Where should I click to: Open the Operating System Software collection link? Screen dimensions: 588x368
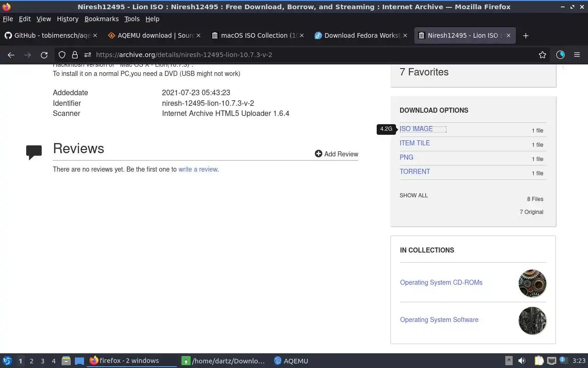pyautogui.click(x=439, y=320)
